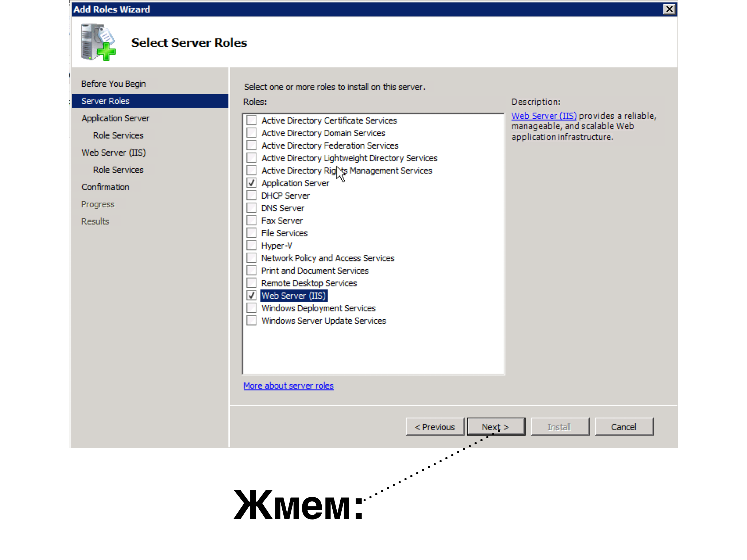Select Network Policy and Access Services label

tap(328, 258)
